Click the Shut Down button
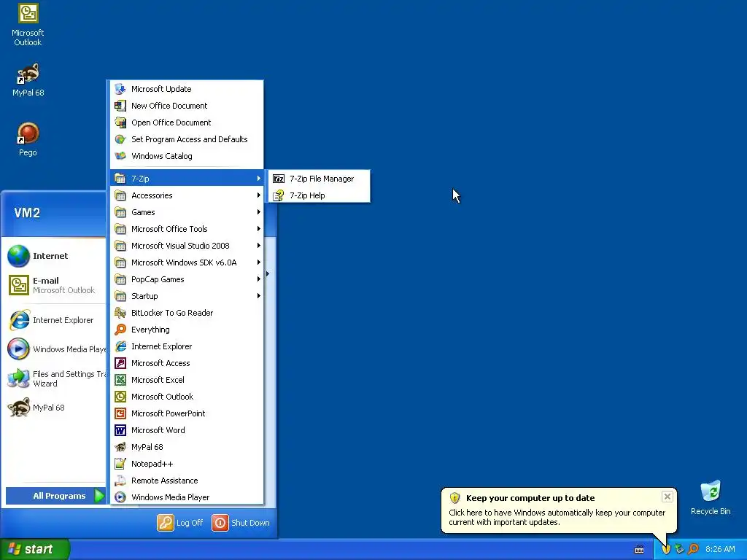 pyautogui.click(x=241, y=522)
